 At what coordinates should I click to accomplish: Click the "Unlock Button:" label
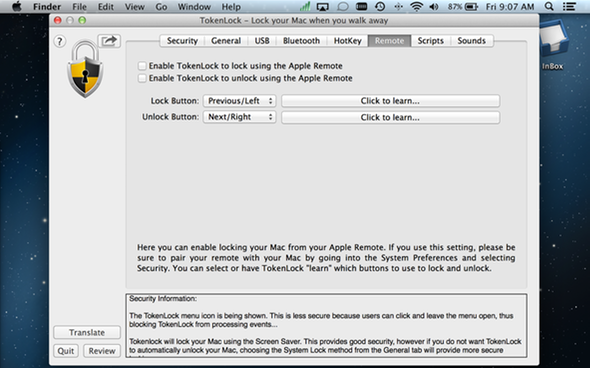click(170, 117)
